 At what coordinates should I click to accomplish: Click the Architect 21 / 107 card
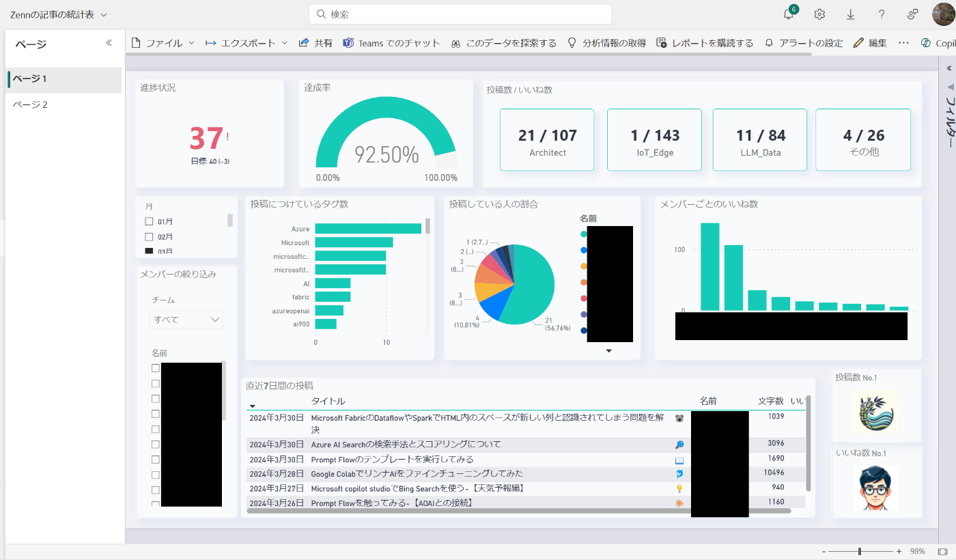[x=547, y=140]
